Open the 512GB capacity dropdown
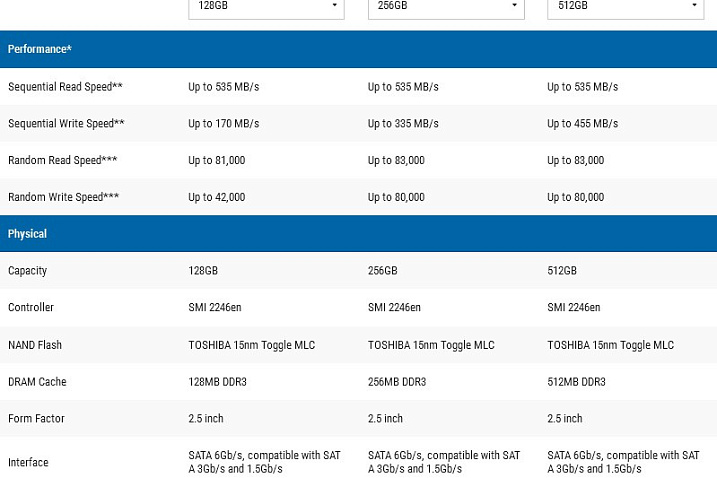 pos(626,7)
